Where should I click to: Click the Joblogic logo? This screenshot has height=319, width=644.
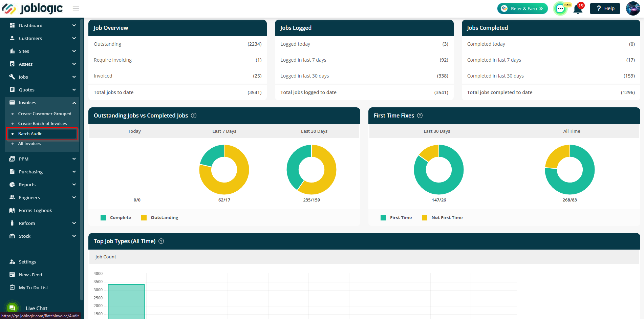click(32, 8)
